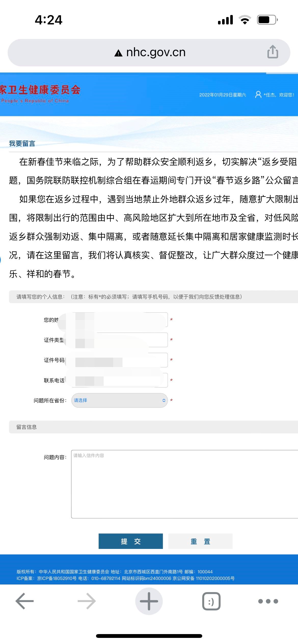Screen dimensions: 298x644
Task: Open the 问题所在省份 province dropdown
Action: pyautogui.click(x=119, y=400)
